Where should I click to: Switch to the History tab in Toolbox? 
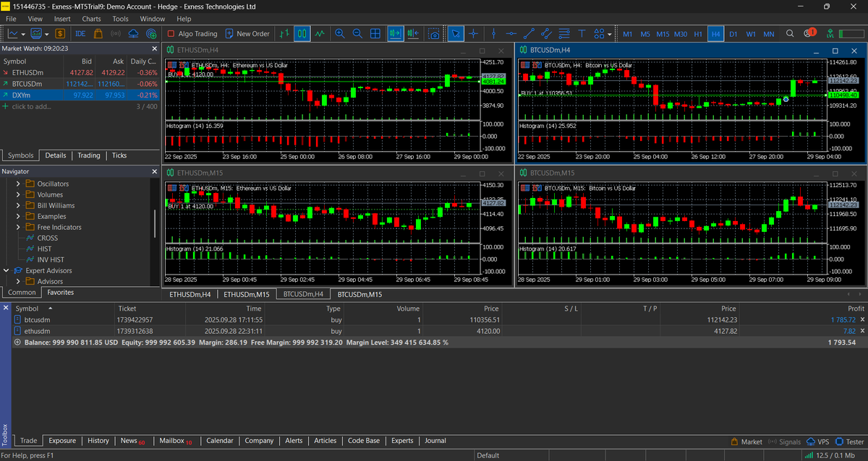point(98,440)
